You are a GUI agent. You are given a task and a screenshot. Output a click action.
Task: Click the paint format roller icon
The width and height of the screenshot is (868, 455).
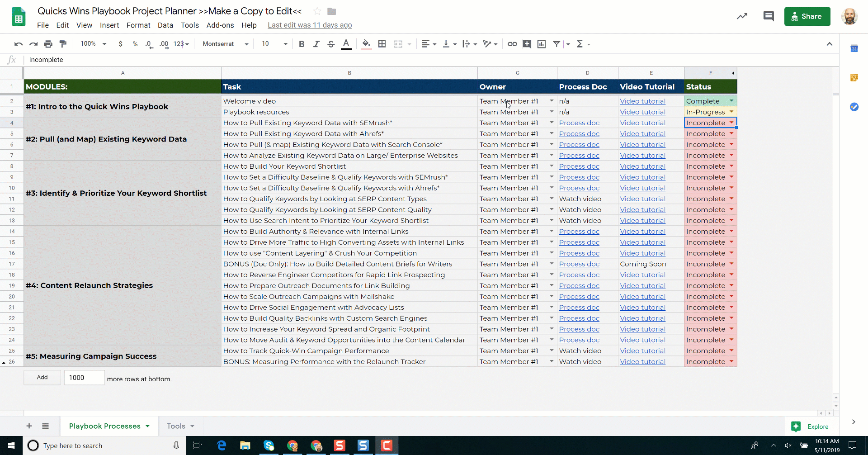63,44
